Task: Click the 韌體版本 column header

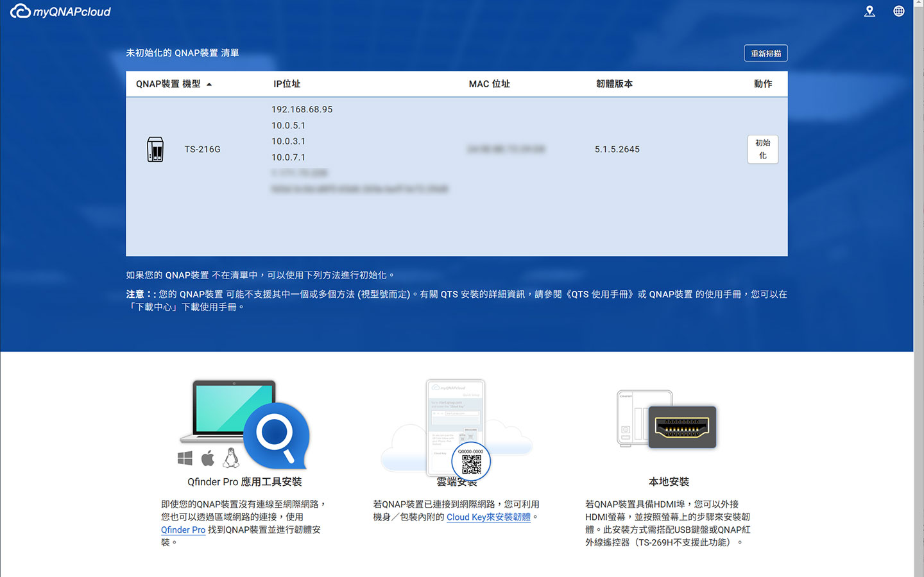Action: (614, 84)
